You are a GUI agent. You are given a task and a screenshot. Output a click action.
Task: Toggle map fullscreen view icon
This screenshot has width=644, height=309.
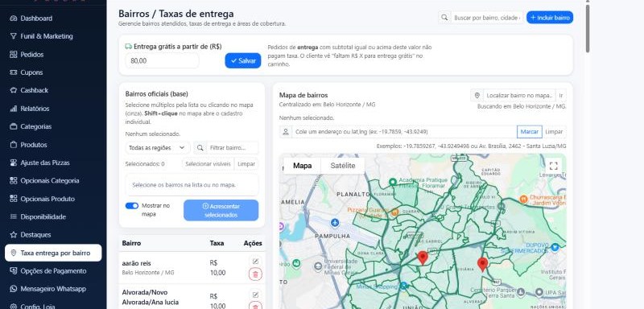[553, 166]
